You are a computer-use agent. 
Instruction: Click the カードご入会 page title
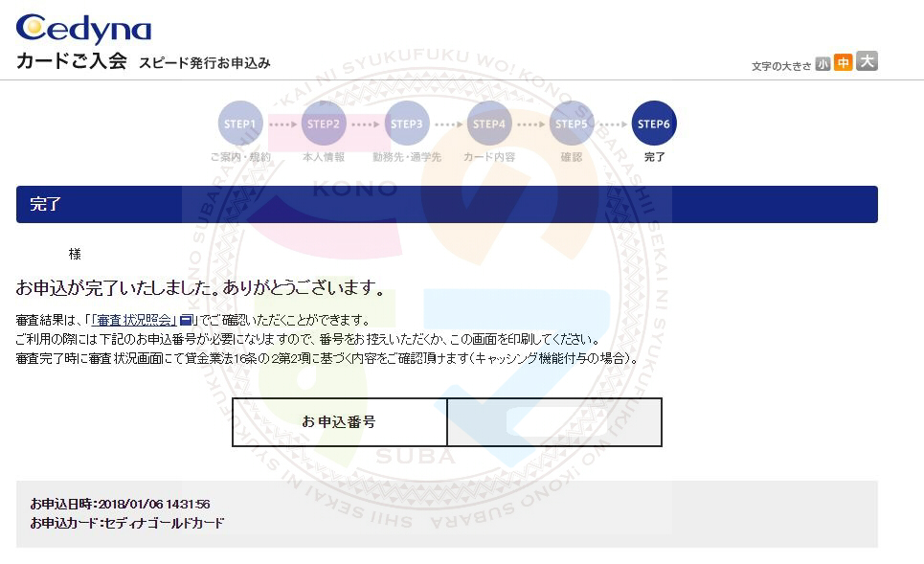pos(72,60)
